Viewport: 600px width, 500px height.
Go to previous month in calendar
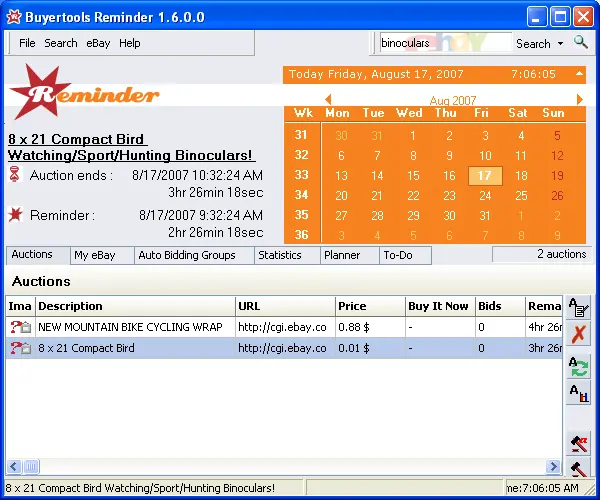pyautogui.click(x=290, y=100)
